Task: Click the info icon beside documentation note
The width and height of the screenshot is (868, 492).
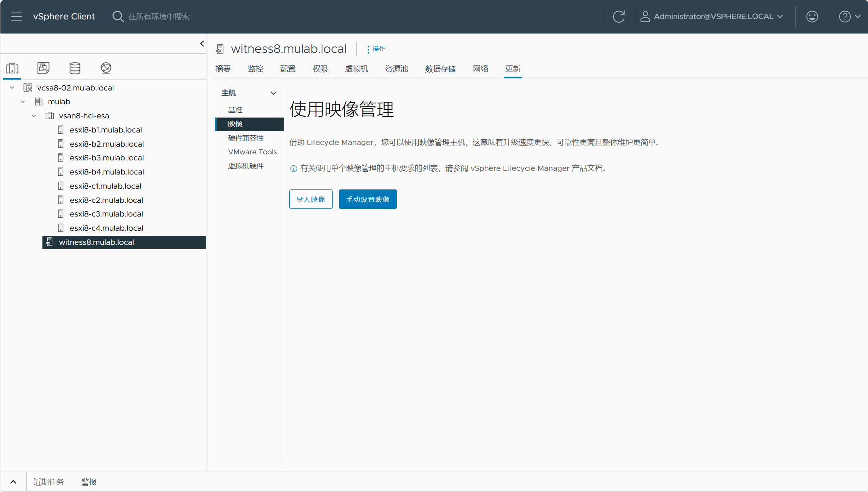Action: pyautogui.click(x=294, y=168)
